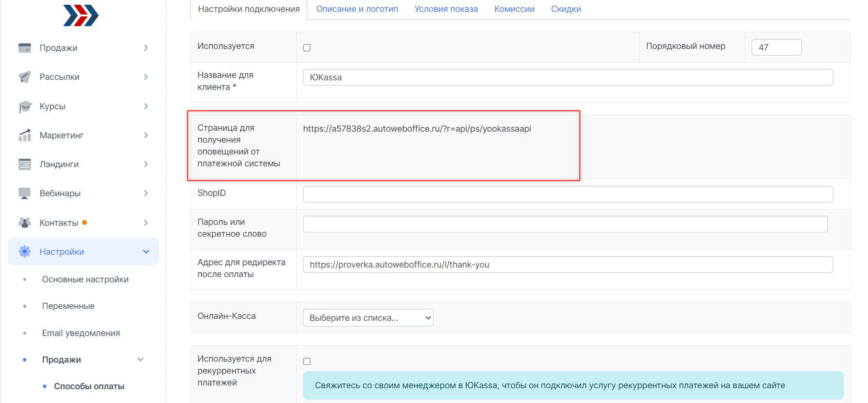Switch to Описание и логотип tab
The height and width of the screenshot is (403, 868).
point(357,9)
